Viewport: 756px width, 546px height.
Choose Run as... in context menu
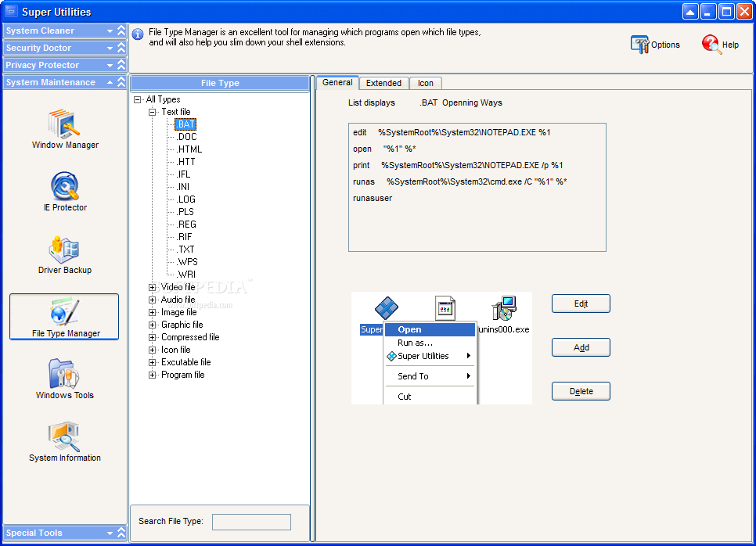point(430,343)
